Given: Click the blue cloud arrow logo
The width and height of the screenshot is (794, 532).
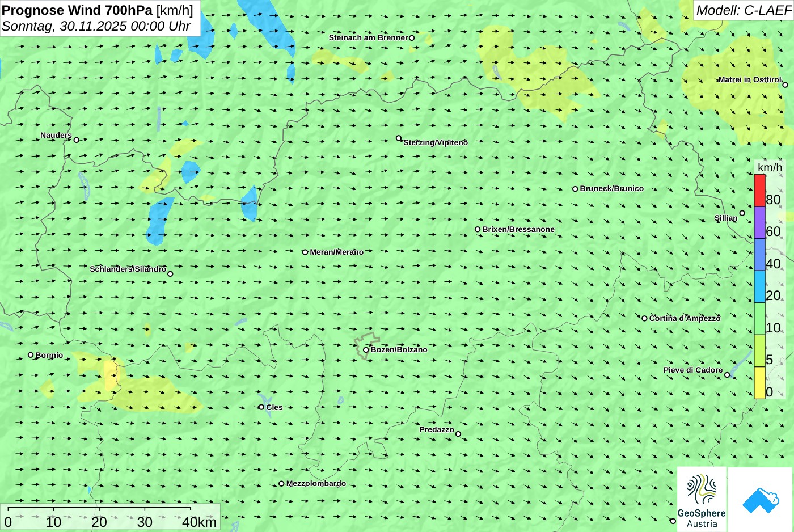Looking at the screenshot, I should tap(761, 500).
